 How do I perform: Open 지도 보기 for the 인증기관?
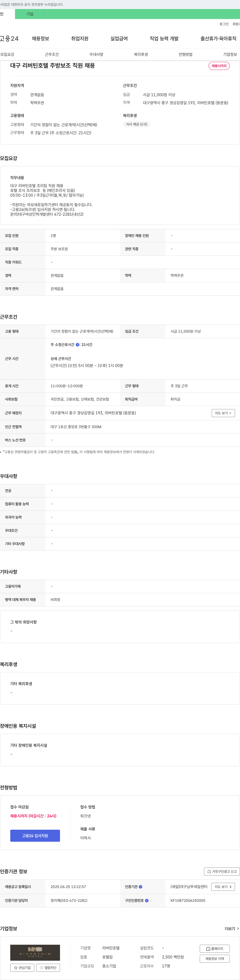tap(223, 886)
